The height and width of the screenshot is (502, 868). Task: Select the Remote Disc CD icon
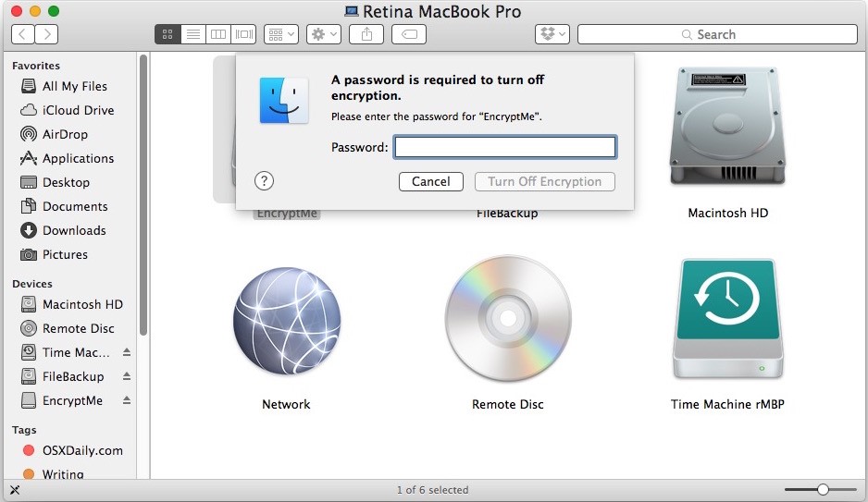click(508, 319)
